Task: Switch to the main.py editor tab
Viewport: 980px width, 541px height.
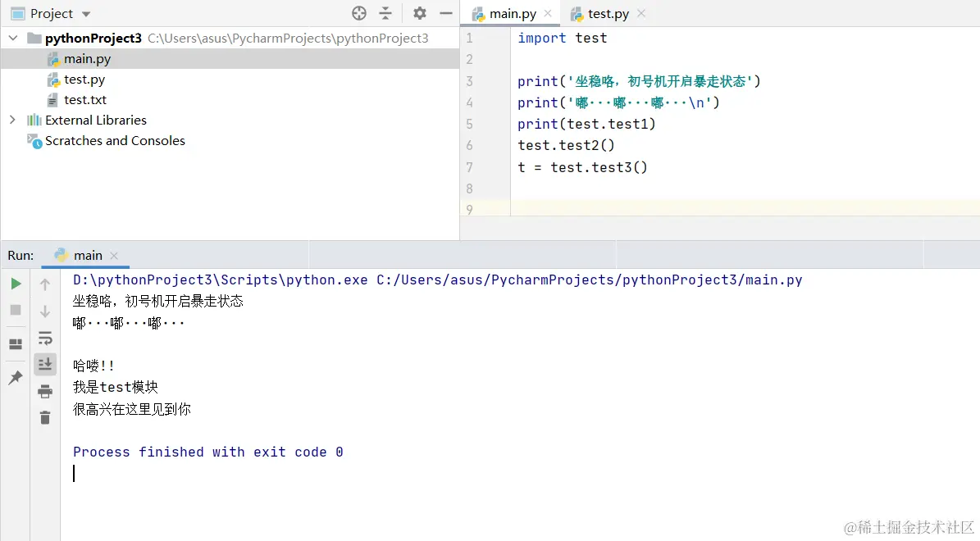Action: [x=513, y=14]
